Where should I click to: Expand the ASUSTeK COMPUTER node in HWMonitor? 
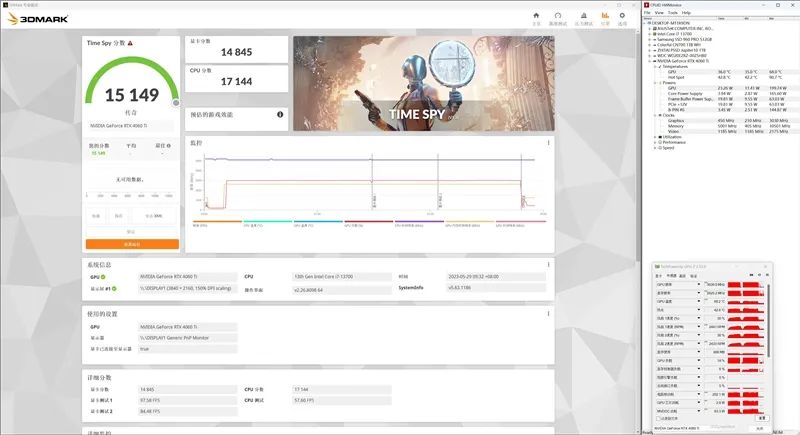coord(649,29)
